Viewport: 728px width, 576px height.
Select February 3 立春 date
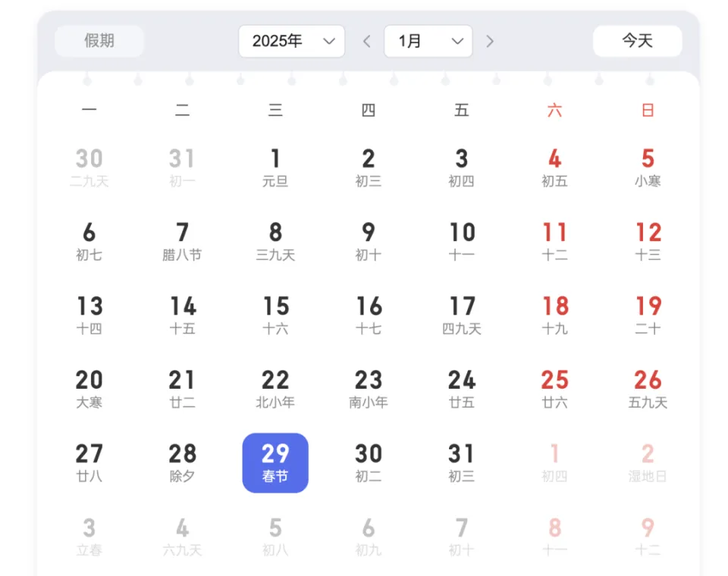pos(89,537)
